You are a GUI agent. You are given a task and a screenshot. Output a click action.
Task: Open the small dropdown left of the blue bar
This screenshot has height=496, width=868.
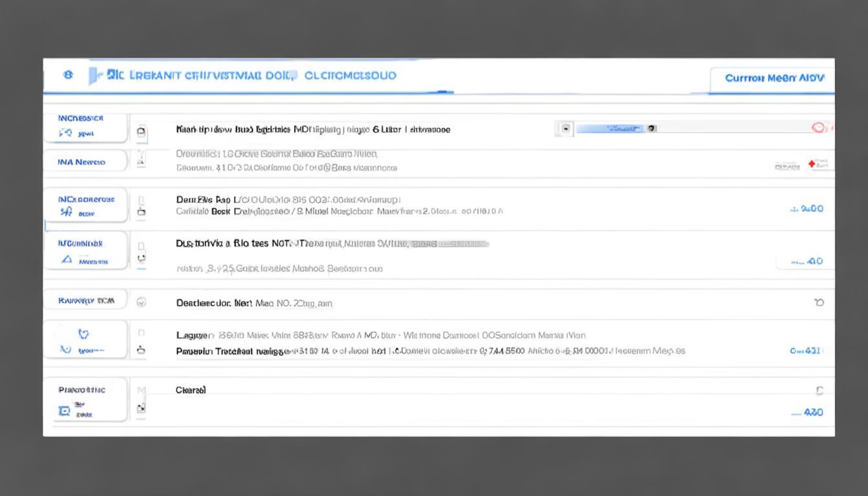point(566,129)
